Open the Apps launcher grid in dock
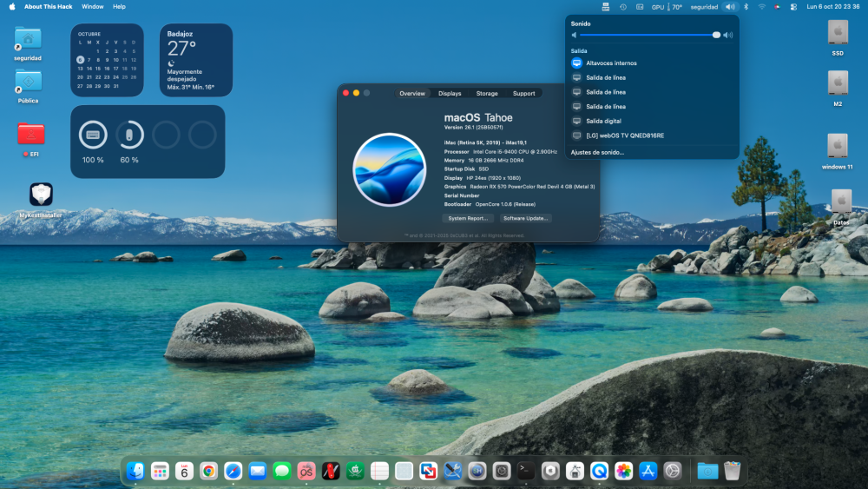 tap(160, 472)
